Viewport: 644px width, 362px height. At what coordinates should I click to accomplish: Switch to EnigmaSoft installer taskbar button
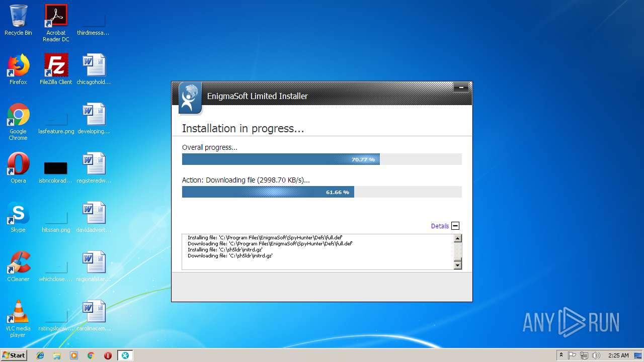tap(125, 355)
